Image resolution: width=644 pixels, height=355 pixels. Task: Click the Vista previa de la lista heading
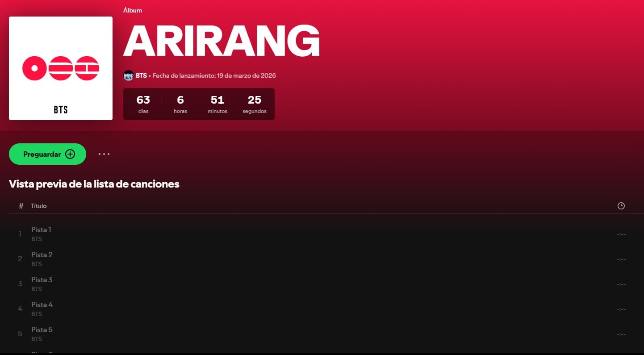click(x=94, y=184)
